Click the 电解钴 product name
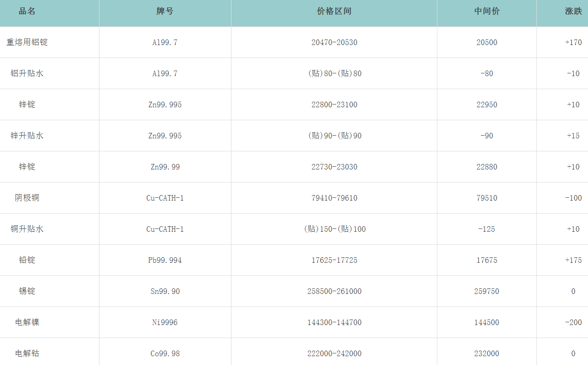 [27, 353]
